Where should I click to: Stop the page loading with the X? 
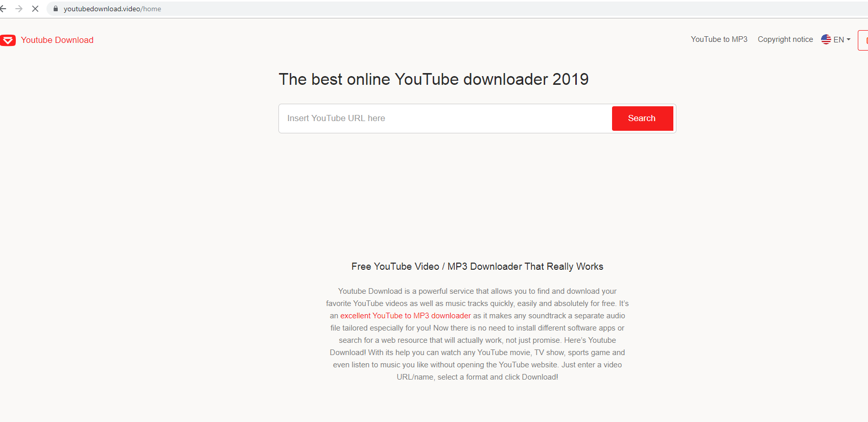click(35, 9)
